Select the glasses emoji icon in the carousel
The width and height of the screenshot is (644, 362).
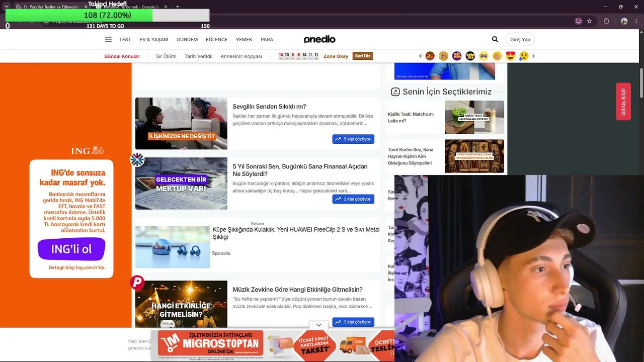[x=484, y=56]
